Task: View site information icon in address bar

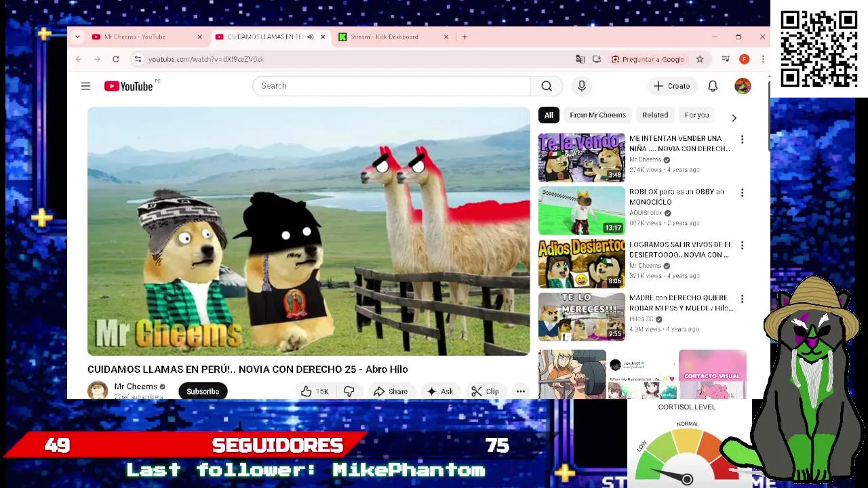Action: tap(138, 59)
